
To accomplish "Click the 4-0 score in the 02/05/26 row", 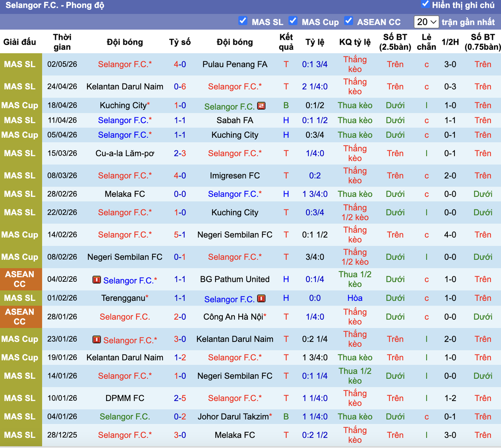I will (x=180, y=64).
